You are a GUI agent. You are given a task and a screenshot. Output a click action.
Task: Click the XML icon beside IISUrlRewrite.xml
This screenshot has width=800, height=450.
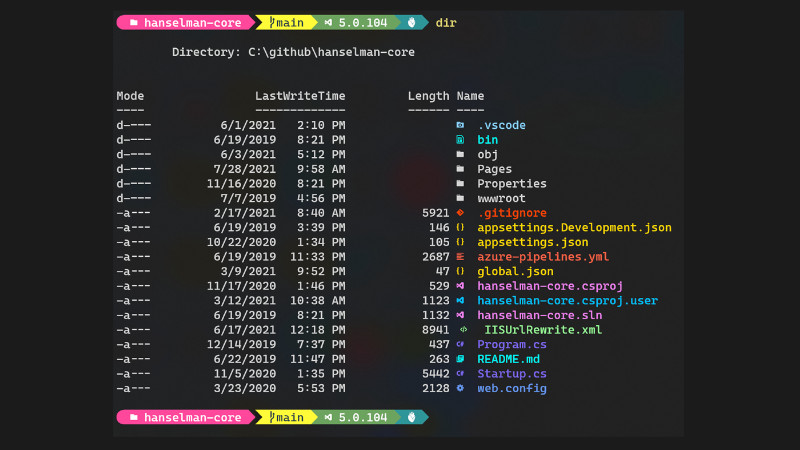point(463,330)
